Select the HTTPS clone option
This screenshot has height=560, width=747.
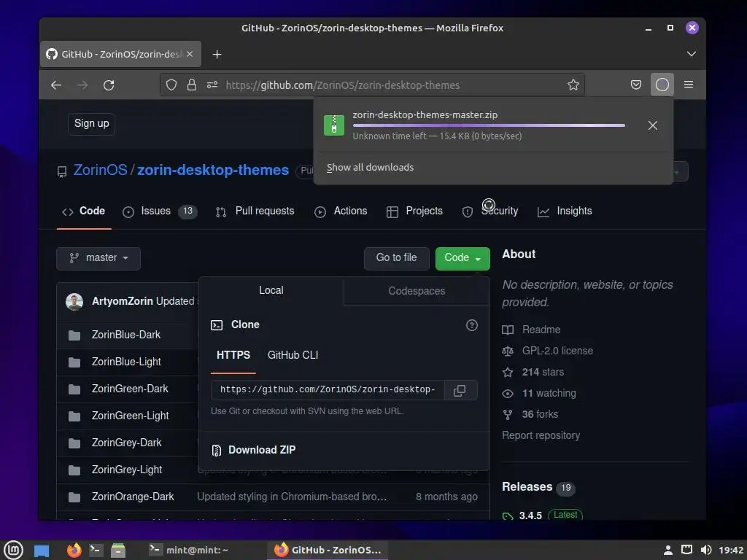[x=233, y=355]
